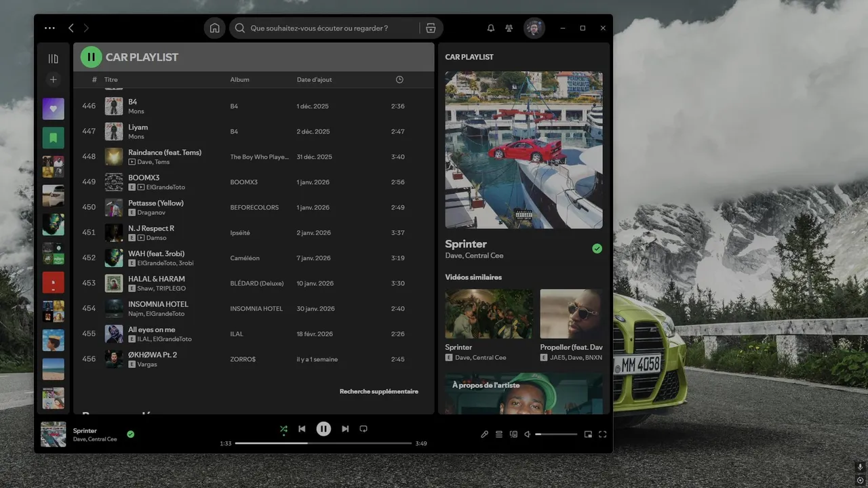The image size is (868, 488).
Task: Sort by the # column header
Action: pos(94,79)
